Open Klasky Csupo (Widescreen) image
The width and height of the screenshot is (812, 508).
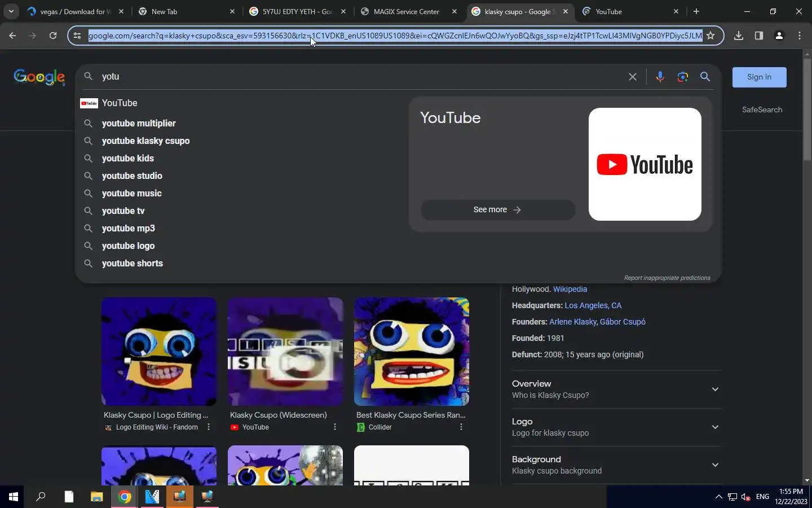point(285,351)
